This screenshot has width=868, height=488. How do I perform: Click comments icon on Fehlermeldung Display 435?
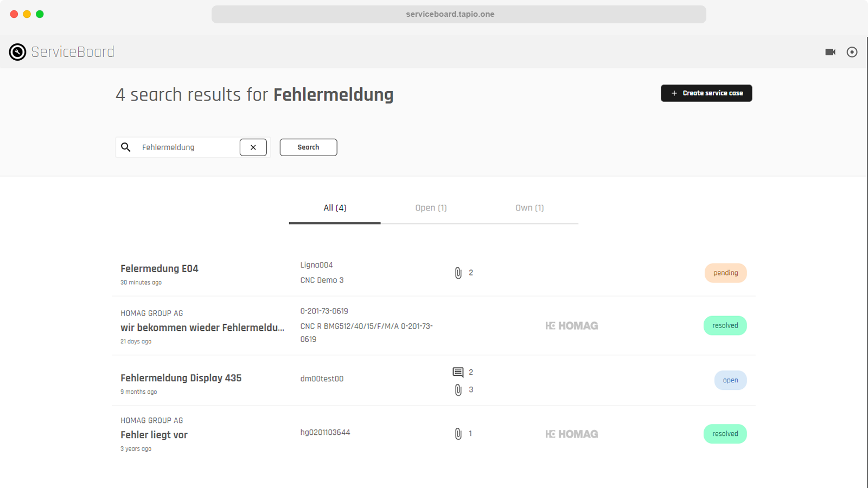458,372
